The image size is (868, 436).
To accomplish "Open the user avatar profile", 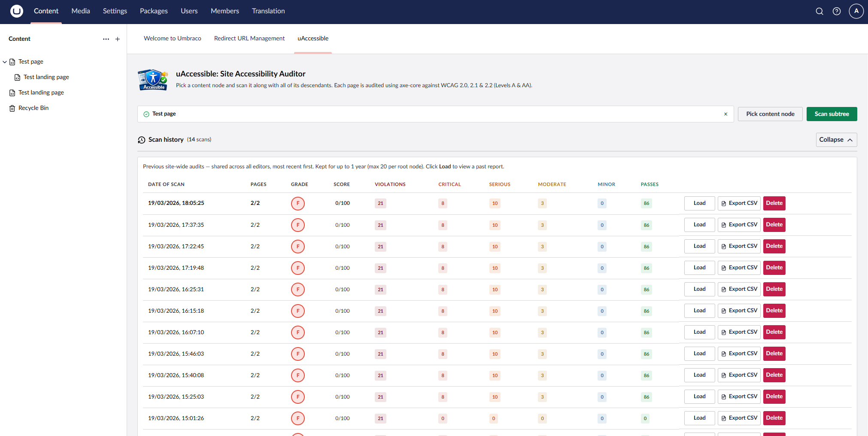I will (x=856, y=11).
